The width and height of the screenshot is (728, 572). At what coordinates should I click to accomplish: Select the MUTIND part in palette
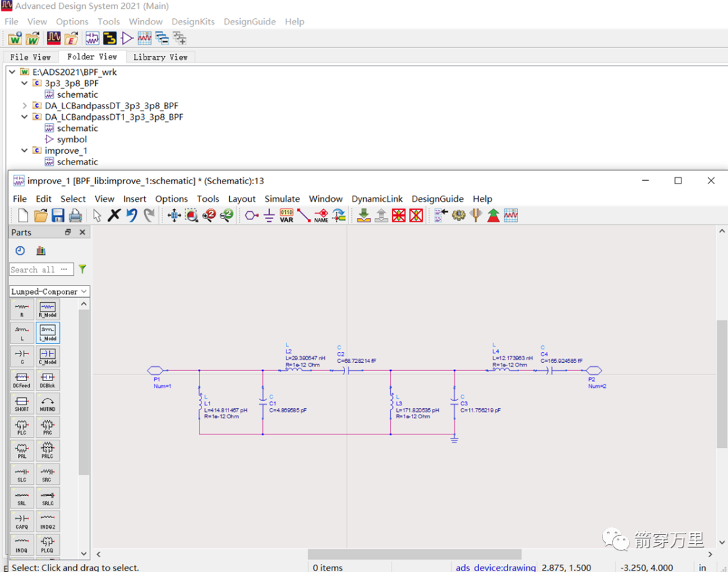click(48, 403)
